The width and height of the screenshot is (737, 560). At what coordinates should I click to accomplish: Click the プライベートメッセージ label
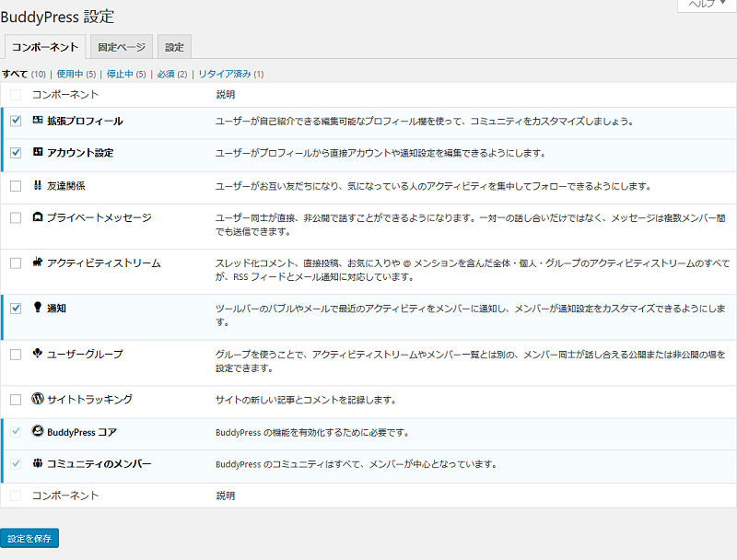click(x=99, y=217)
